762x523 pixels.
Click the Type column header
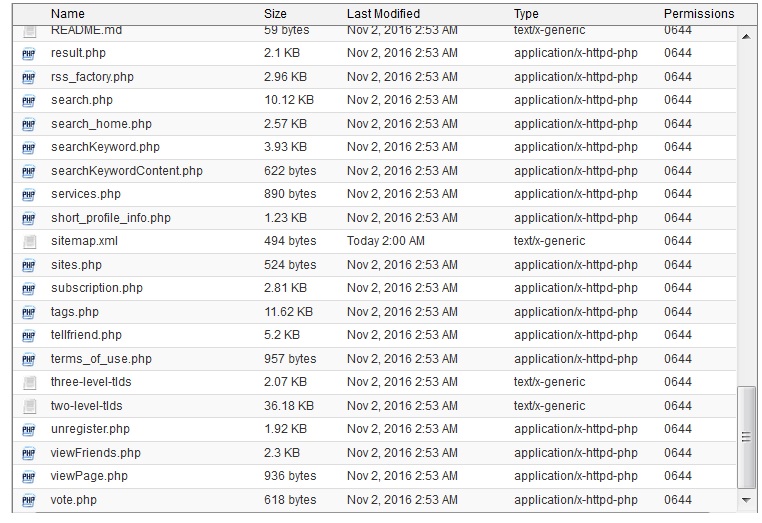(x=526, y=14)
